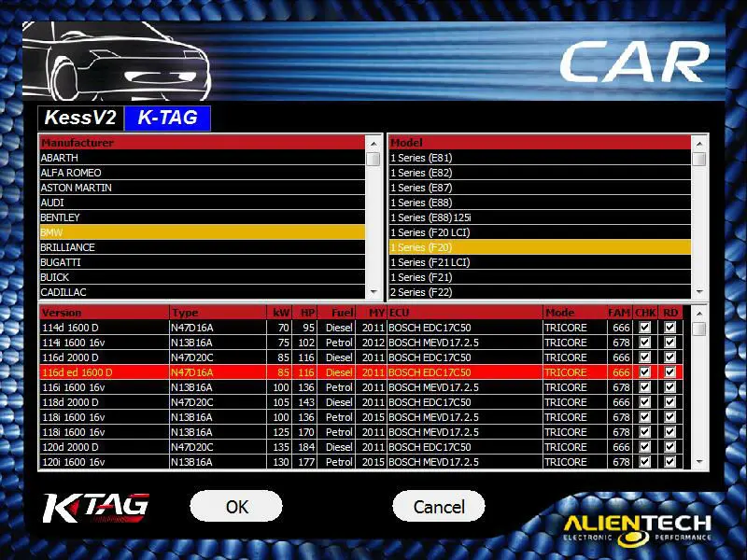Click the Manufacturer list header

pos(203,143)
